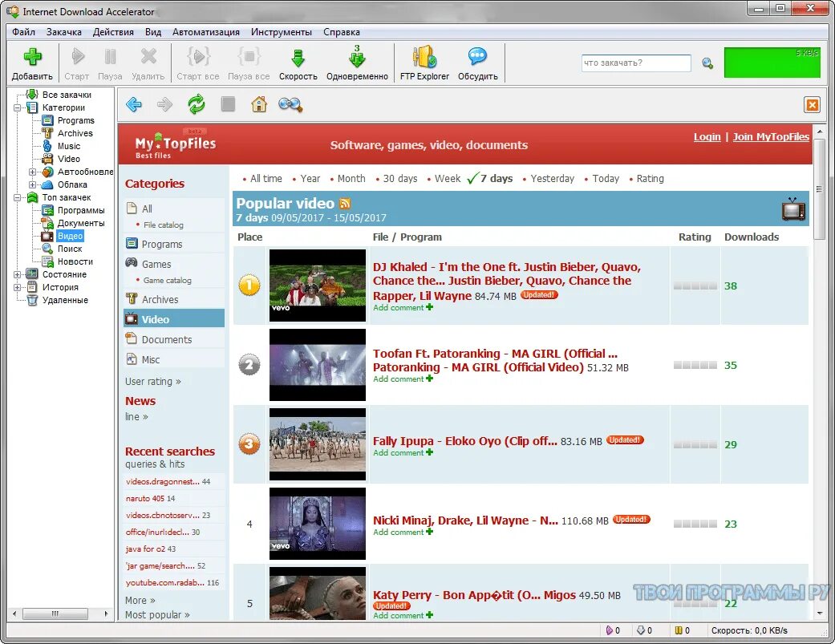Screen dimensions: 835x644
Task: Expand the История tree node
Action: (x=17, y=287)
